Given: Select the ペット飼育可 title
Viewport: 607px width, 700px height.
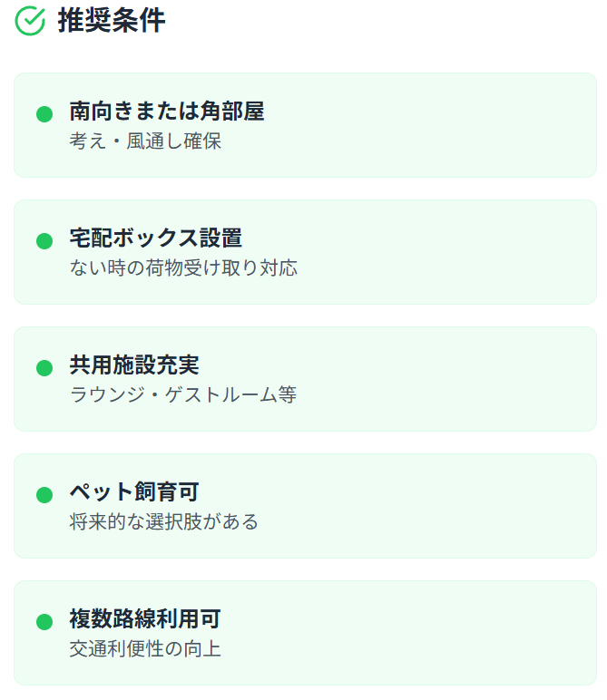Looking at the screenshot, I should pos(134,491).
